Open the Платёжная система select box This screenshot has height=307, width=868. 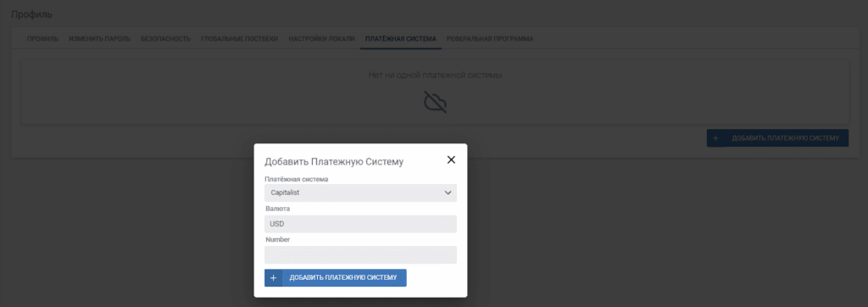click(360, 193)
